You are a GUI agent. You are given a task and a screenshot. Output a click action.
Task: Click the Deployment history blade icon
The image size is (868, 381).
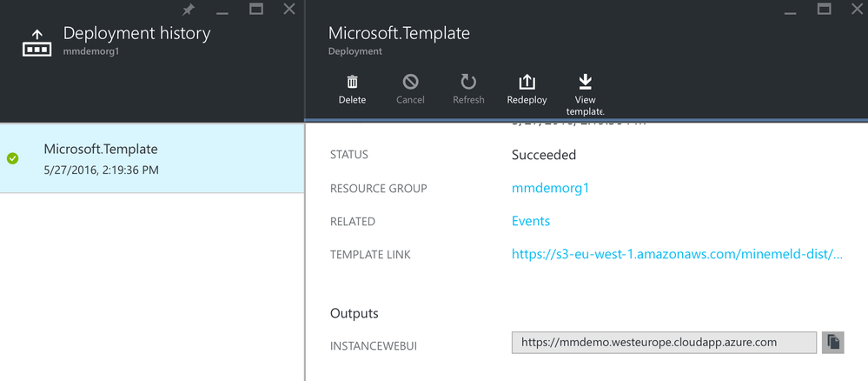(36, 43)
